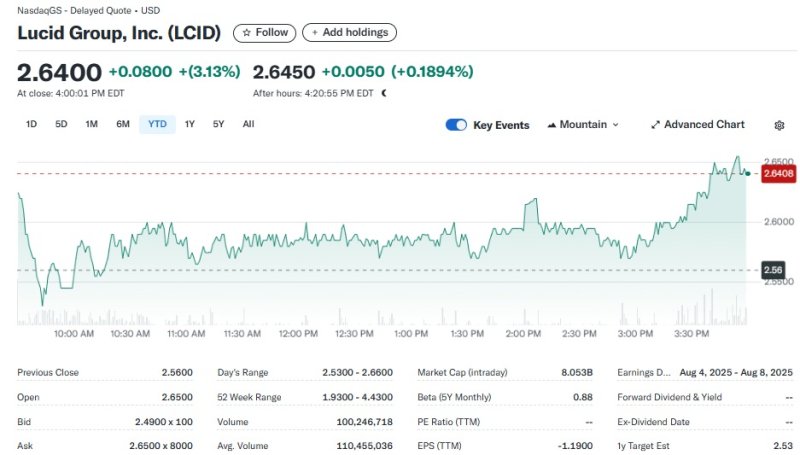Click the Advanced Chart expand arrows icon

(x=655, y=125)
